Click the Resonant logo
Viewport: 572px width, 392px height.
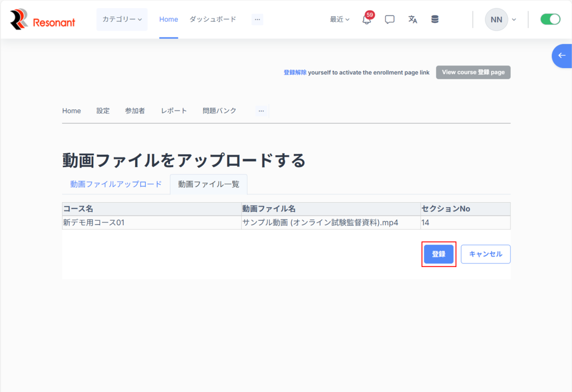pos(42,20)
